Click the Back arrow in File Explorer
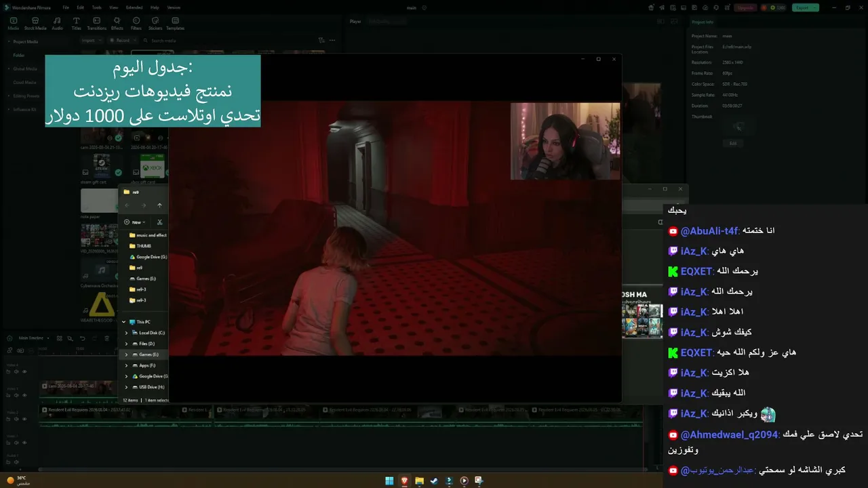The image size is (868, 488). tap(127, 205)
